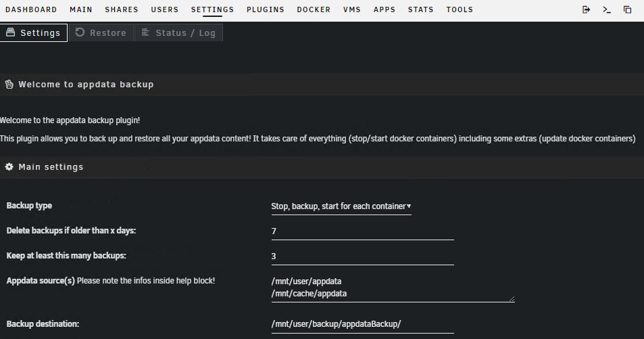Image resolution: width=644 pixels, height=339 pixels.
Task: Click the Backup destination path field
Action: pyautogui.click(x=362, y=324)
